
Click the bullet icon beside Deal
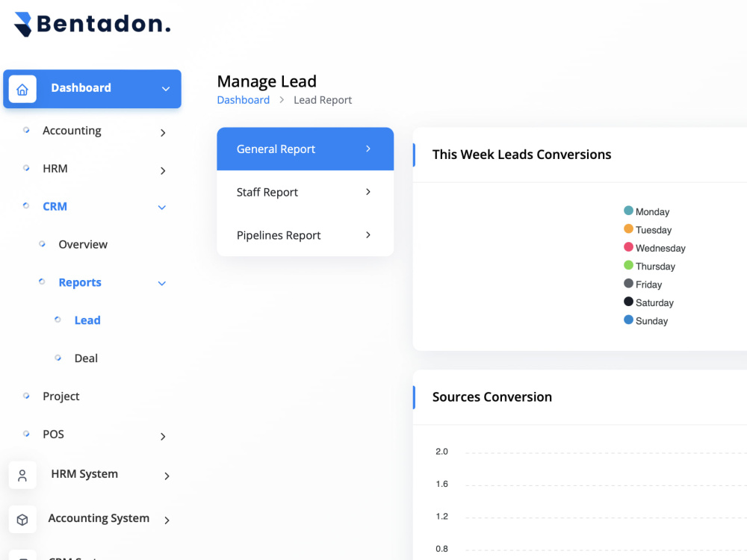pyautogui.click(x=58, y=358)
